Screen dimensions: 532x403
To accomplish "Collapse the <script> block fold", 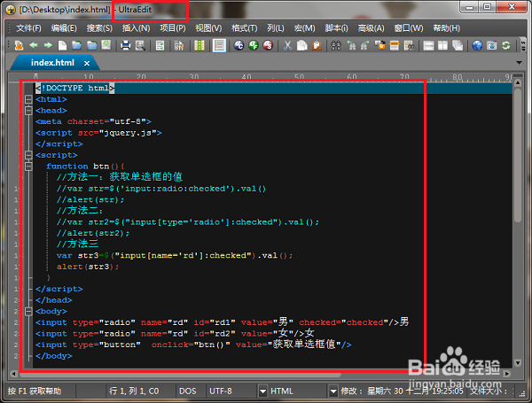I will tap(28, 155).
